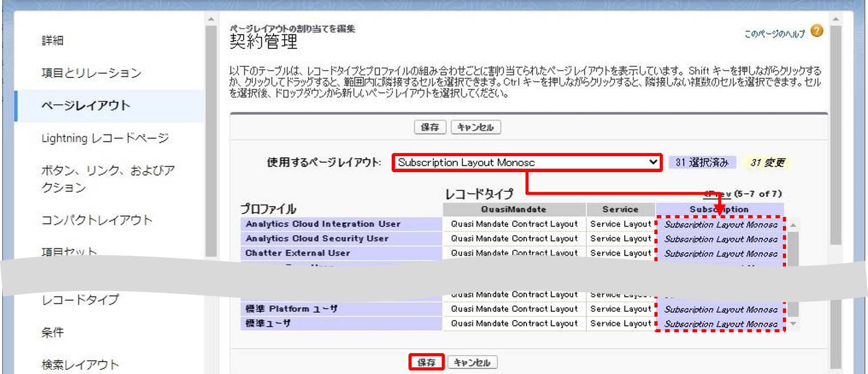
Task: Click bottom 保存 button
Action: click(x=426, y=362)
